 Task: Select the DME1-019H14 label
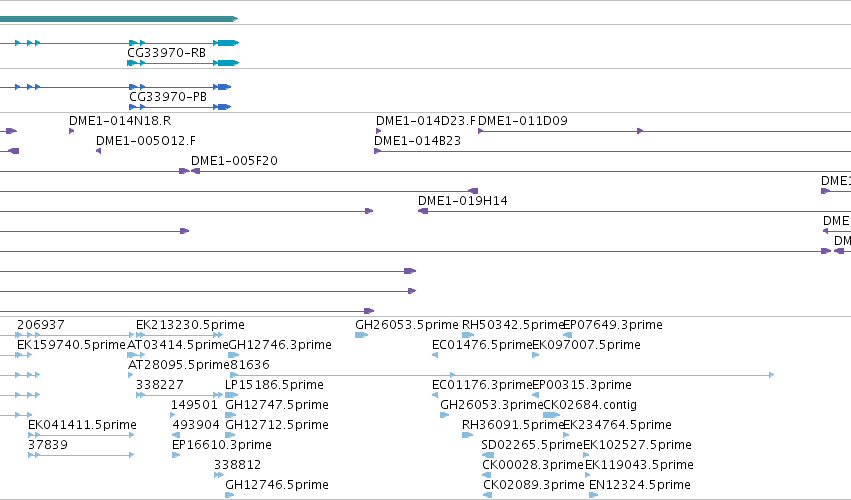(462, 201)
